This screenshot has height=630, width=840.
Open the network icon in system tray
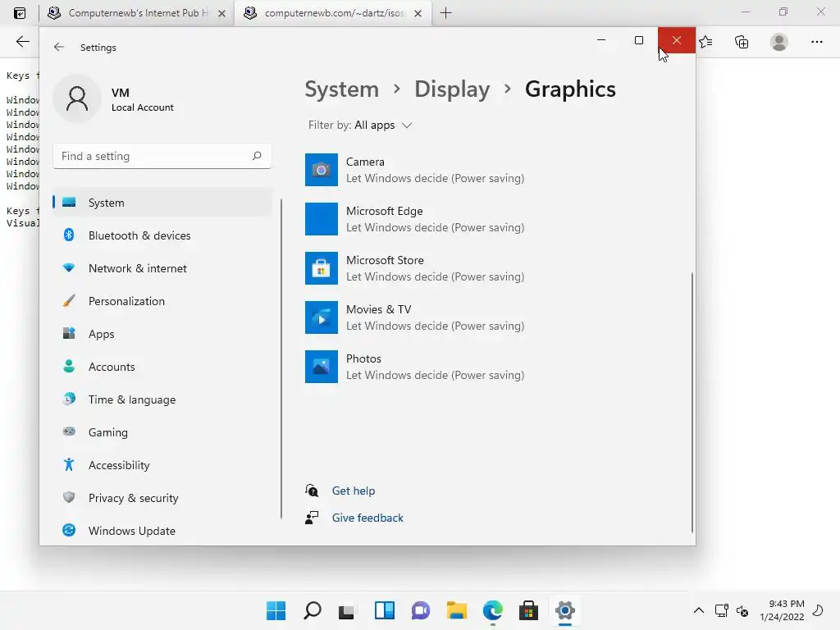[722, 610]
